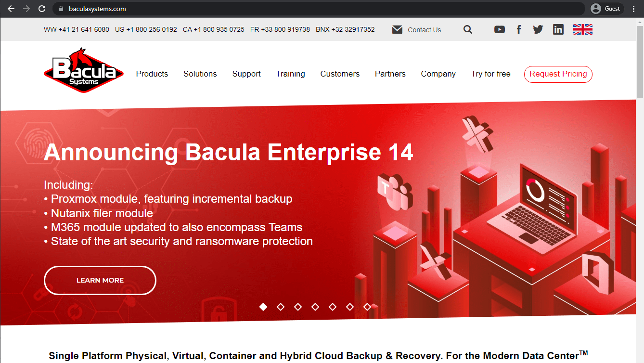Go to the Support menu item
The image size is (644, 363).
click(246, 74)
